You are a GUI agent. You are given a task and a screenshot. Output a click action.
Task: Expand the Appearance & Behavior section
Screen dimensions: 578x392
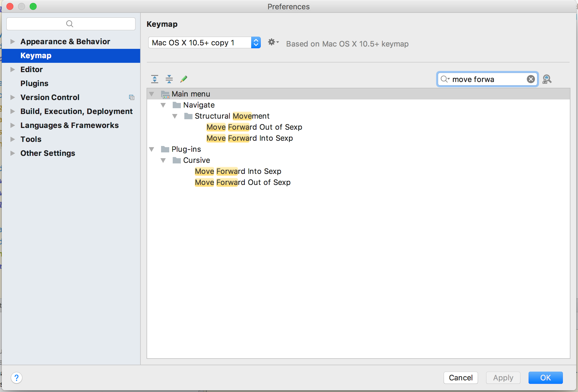12,41
